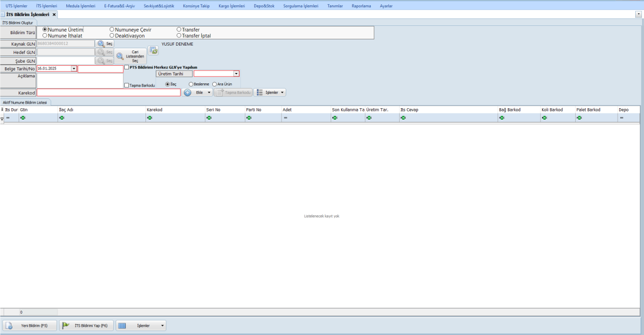644x335 pixels.
Task: Open the Raporlama menu
Action: point(361,6)
